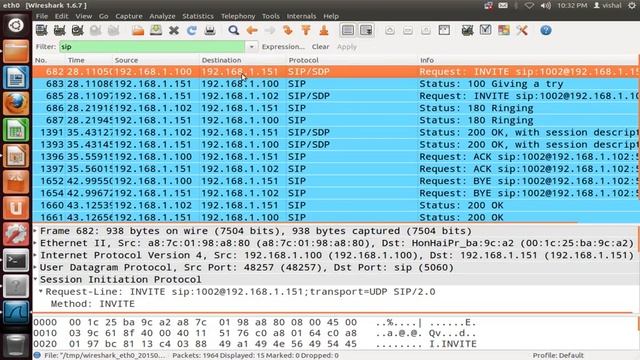640x360 pixels.
Task: Reload the capture file icon
Action: click(x=192, y=30)
